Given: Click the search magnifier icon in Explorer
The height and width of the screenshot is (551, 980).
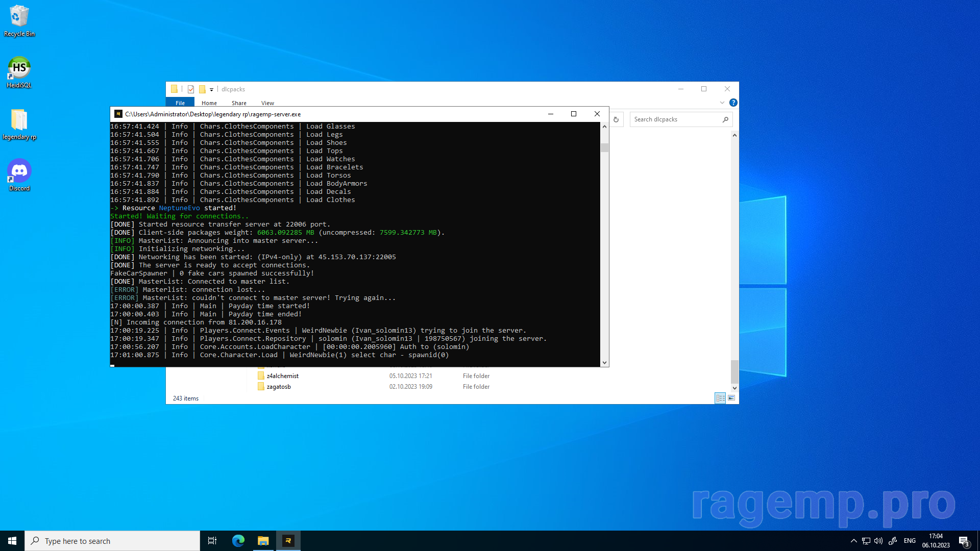Looking at the screenshot, I should coord(725,119).
